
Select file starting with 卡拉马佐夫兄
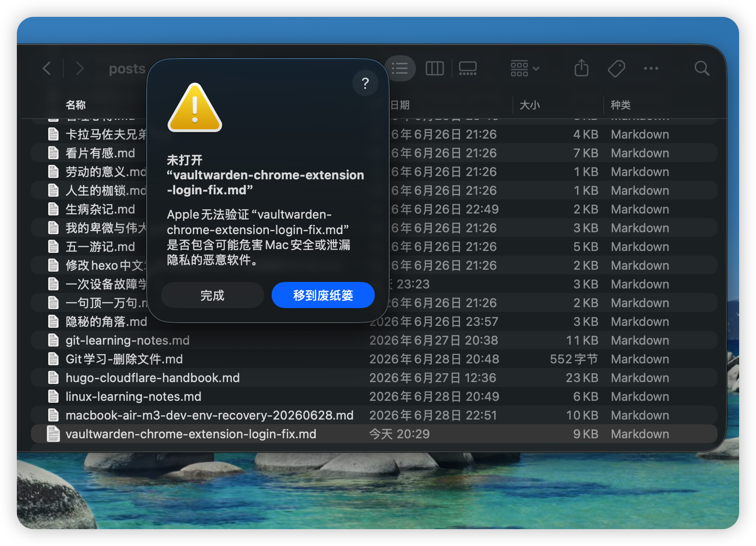(106, 134)
